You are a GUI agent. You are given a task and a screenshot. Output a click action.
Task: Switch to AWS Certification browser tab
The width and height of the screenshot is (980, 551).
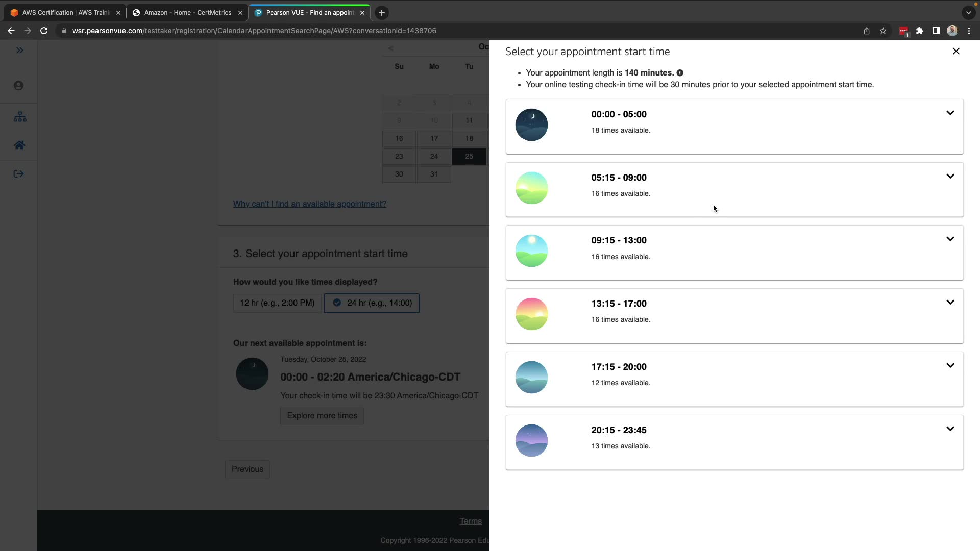(61, 13)
